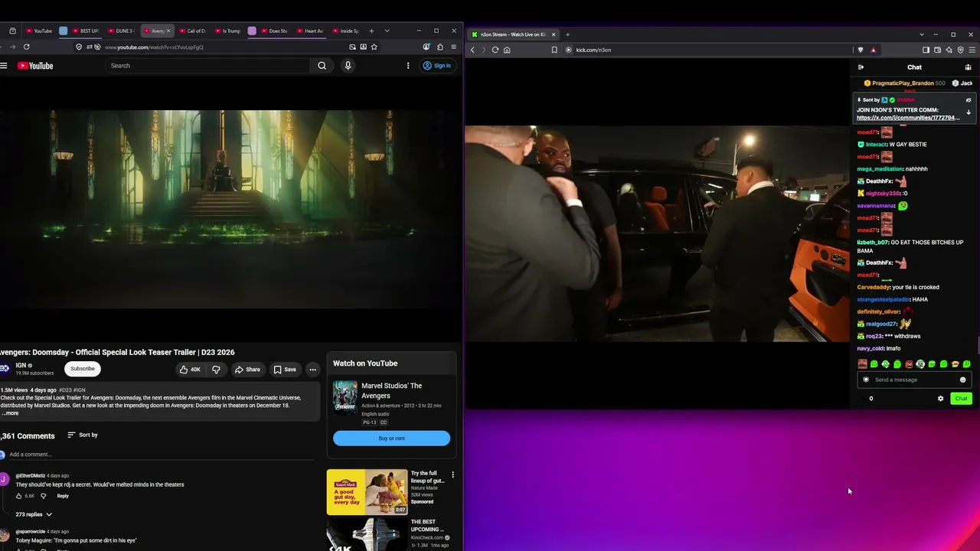Subscribe to the IGN channel
This screenshot has height=551, width=980.
[x=83, y=369]
